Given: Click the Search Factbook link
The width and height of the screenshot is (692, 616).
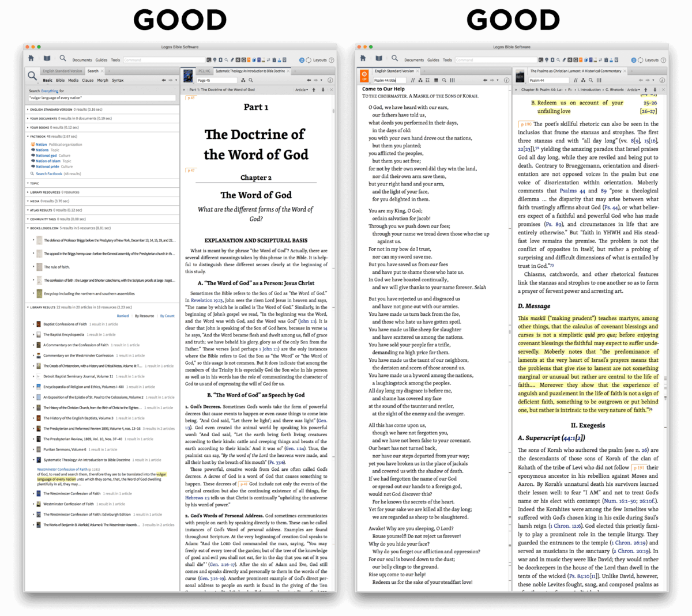Looking at the screenshot, I should tap(48, 173).
